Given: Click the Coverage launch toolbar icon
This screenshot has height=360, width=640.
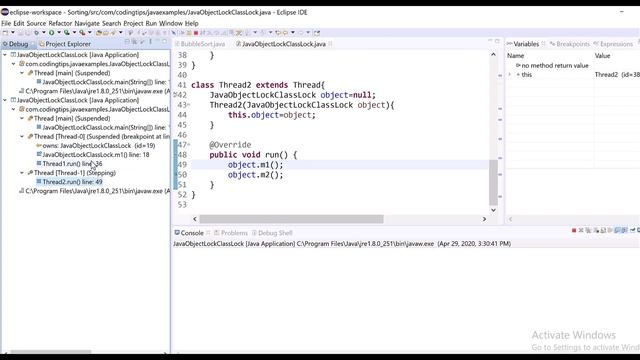Looking at the screenshot, I should coord(67,33).
